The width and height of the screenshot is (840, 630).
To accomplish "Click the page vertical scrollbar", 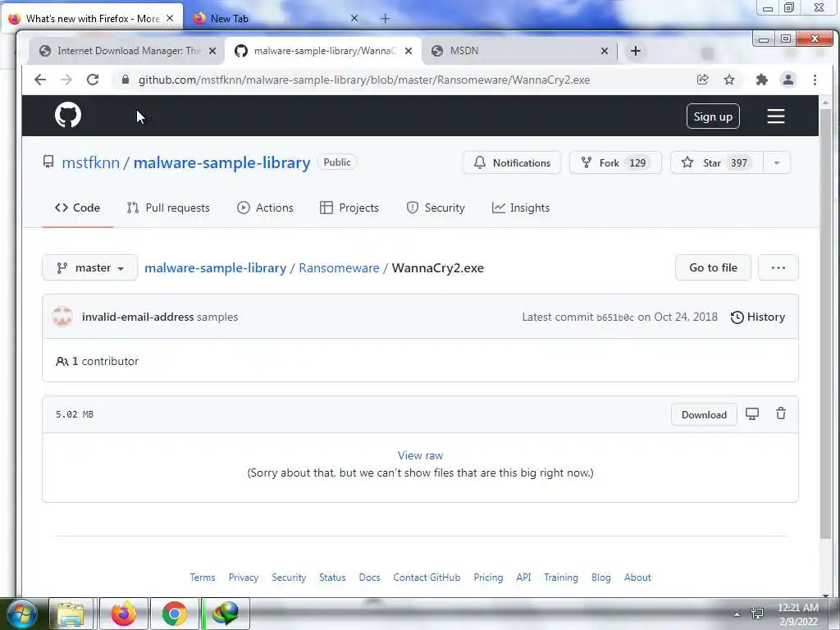I will (x=825, y=322).
